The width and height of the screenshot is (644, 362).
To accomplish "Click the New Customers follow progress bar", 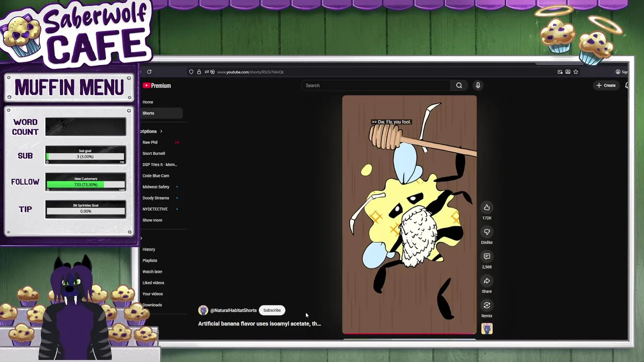I will [86, 185].
